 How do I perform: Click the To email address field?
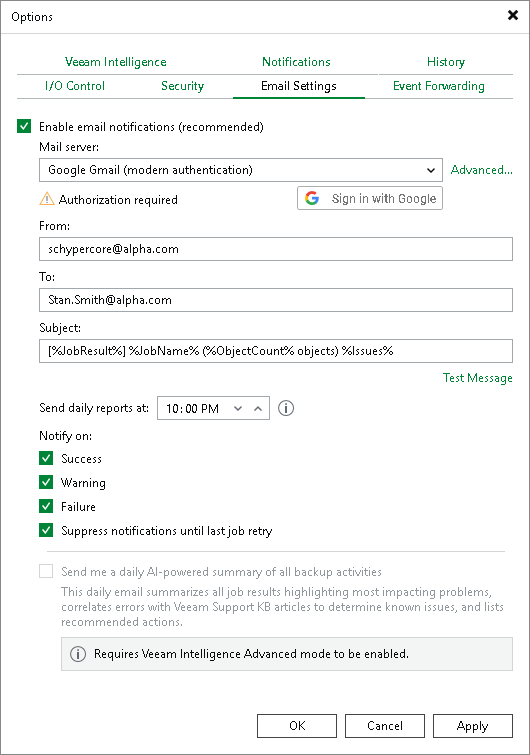pyautogui.click(x=276, y=300)
